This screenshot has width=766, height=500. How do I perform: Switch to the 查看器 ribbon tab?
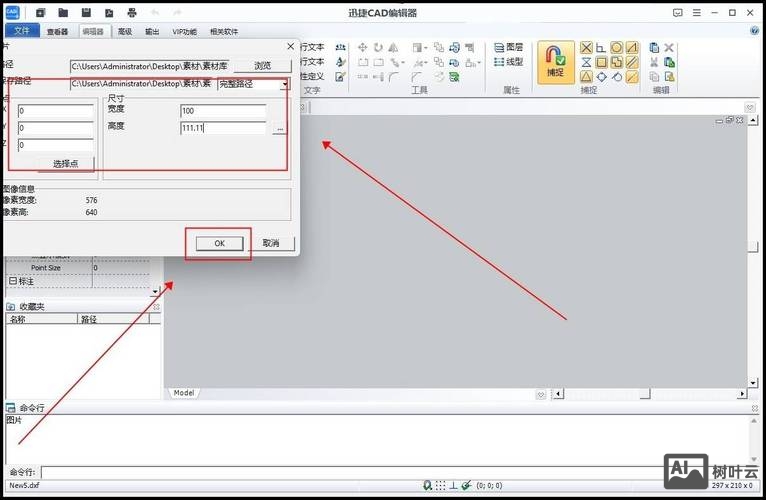tap(58, 31)
